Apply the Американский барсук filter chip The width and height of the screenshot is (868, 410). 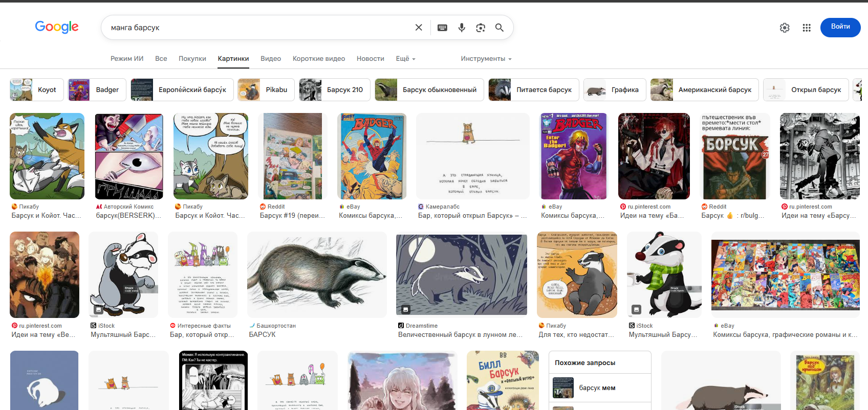click(x=705, y=90)
